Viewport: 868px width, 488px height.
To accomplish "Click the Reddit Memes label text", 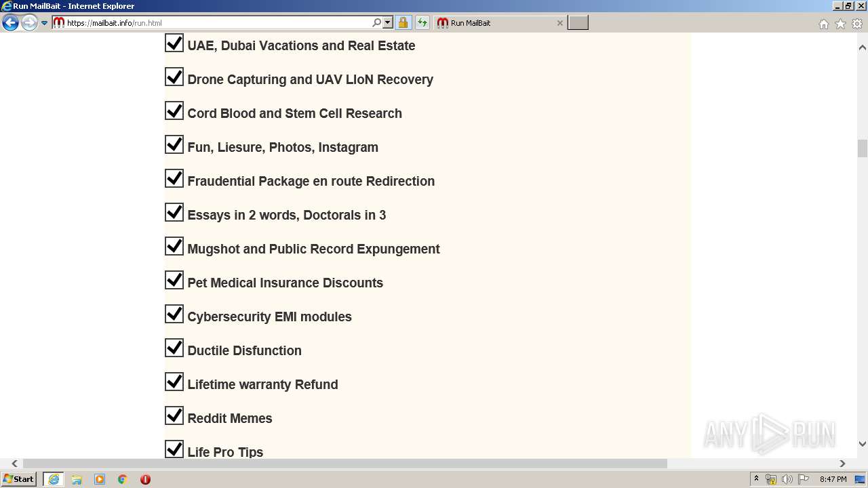I will pyautogui.click(x=230, y=418).
